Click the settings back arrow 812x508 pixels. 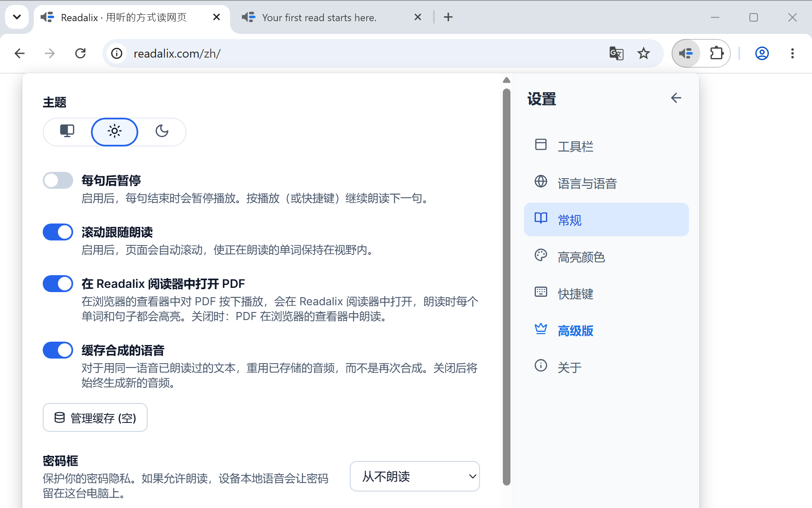(676, 98)
